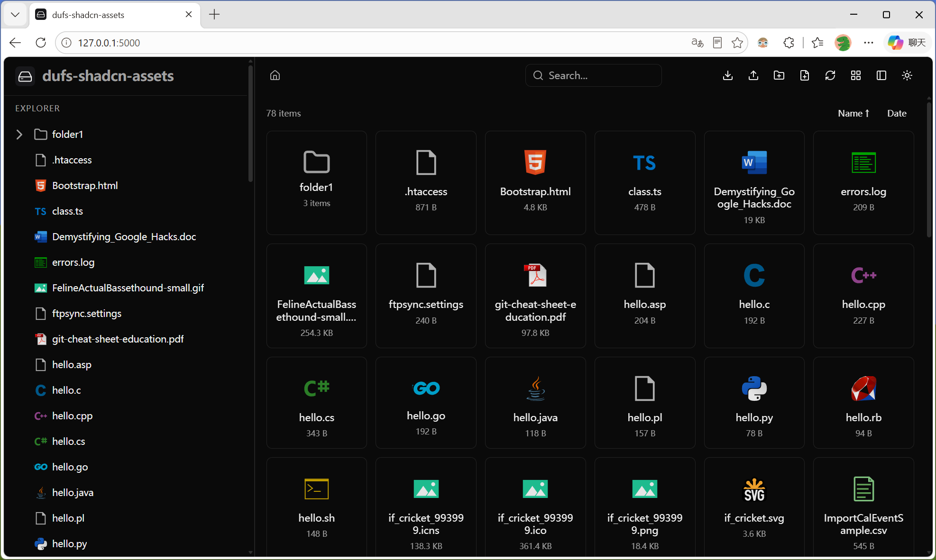
Task: Open the Bootstrap.html card
Action: pyautogui.click(x=535, y=183)
